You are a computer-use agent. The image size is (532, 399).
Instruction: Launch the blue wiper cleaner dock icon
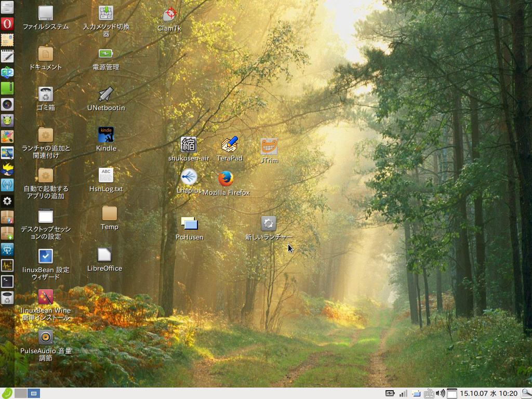pos(7,249)
